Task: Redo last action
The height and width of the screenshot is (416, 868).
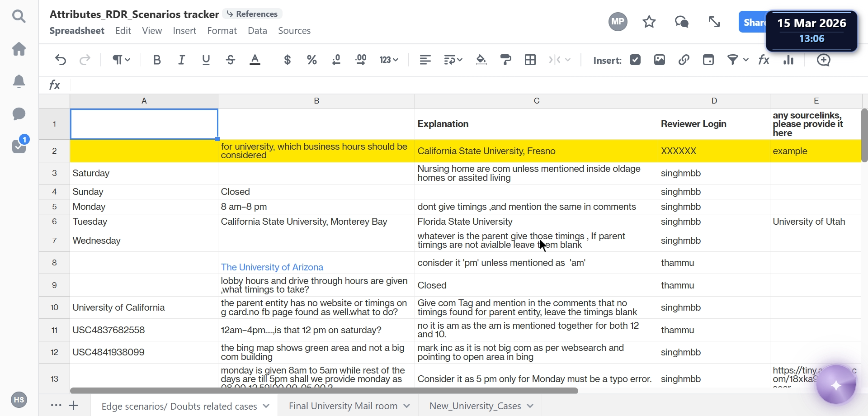Action: click(85, 60)
